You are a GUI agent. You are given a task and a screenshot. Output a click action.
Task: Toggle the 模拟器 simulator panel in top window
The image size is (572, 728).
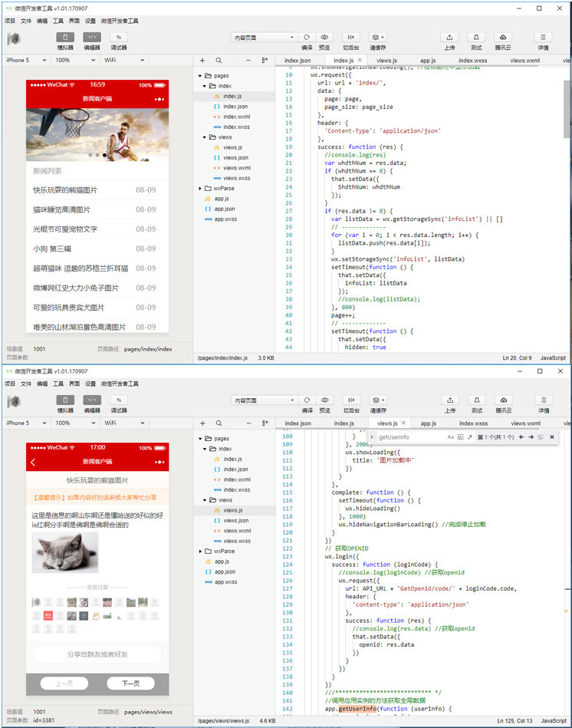tap(65, 37)
